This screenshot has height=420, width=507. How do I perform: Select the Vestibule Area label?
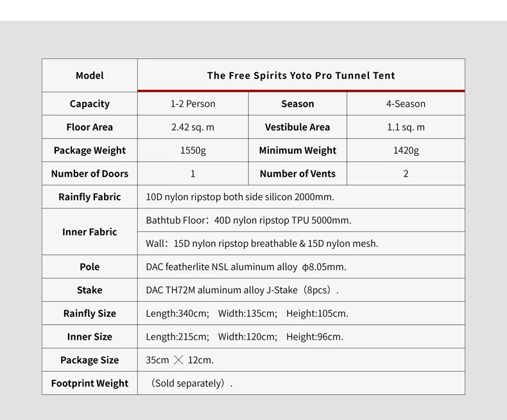click(x=298, y=127)
